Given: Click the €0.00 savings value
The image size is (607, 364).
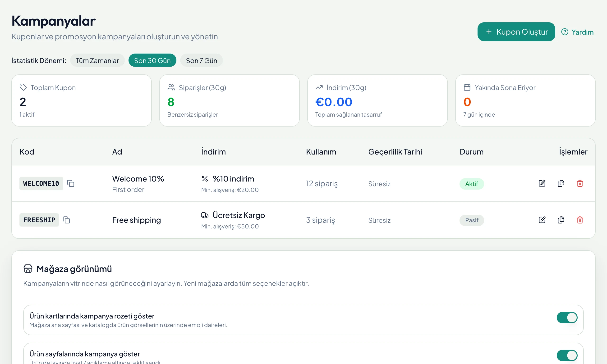Looking at the screenshot, I should coord(334,102).
